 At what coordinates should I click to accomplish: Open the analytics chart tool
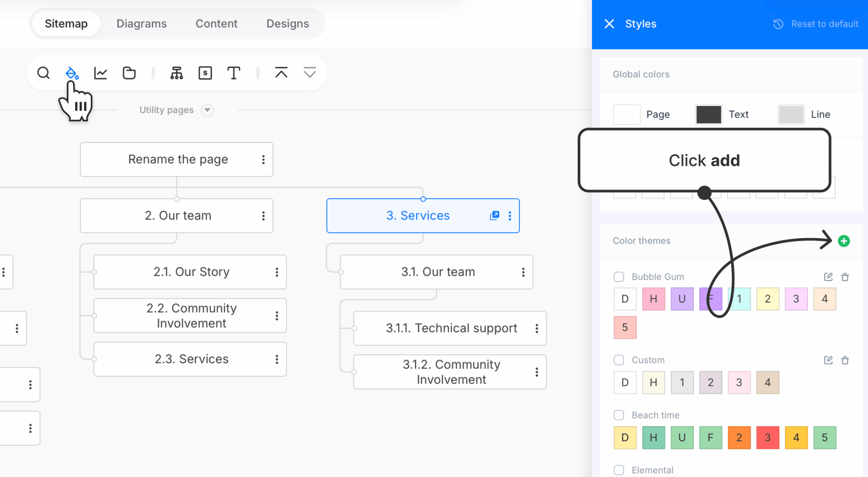101,73
